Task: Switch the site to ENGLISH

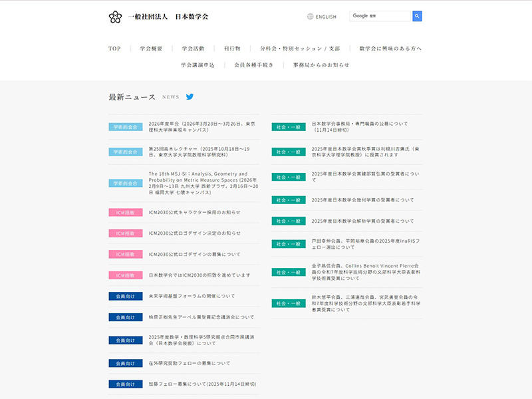Action: click(x=326, y=17)
